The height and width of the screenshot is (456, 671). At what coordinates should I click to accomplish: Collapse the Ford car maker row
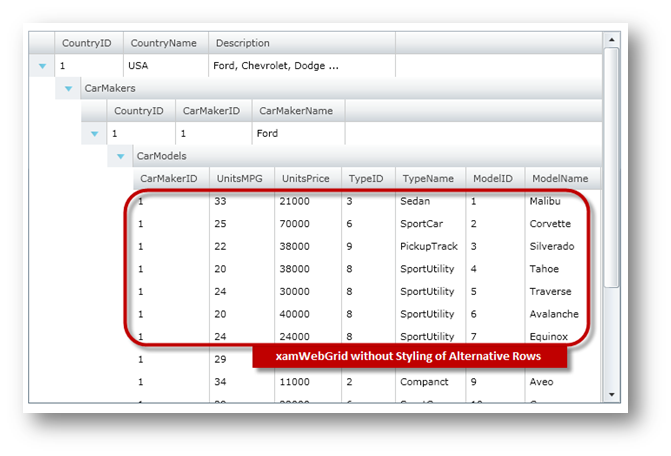coord(94,133)
